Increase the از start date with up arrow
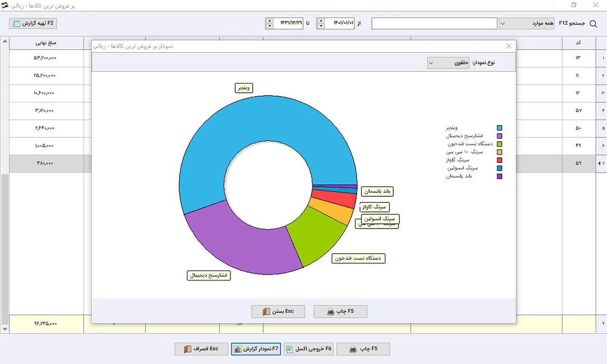Image resolution: width=607 pixels, height=364 pixels. coord(321,21)
